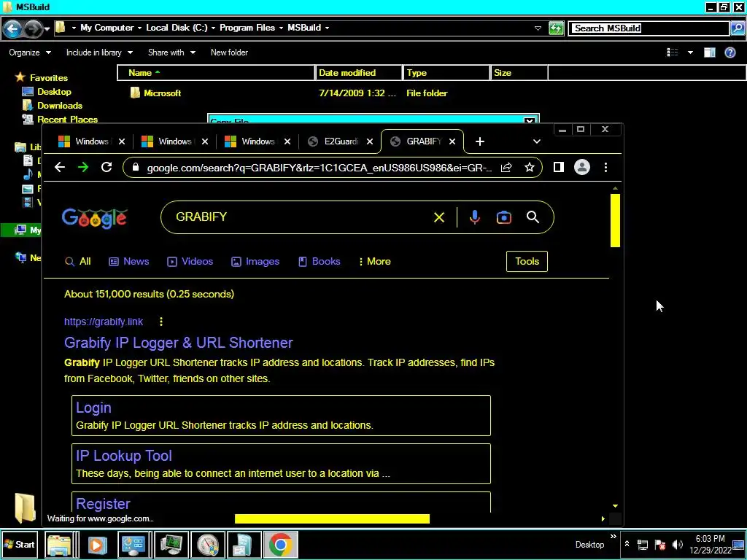The image size is (747, 560).
Task: Submit search with magnifier icon
Action: [533, 217]
